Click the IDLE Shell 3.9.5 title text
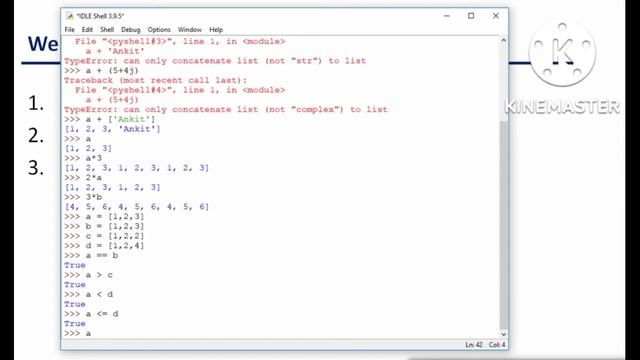This screenshot has width=640, height=360. pos(100,16)
